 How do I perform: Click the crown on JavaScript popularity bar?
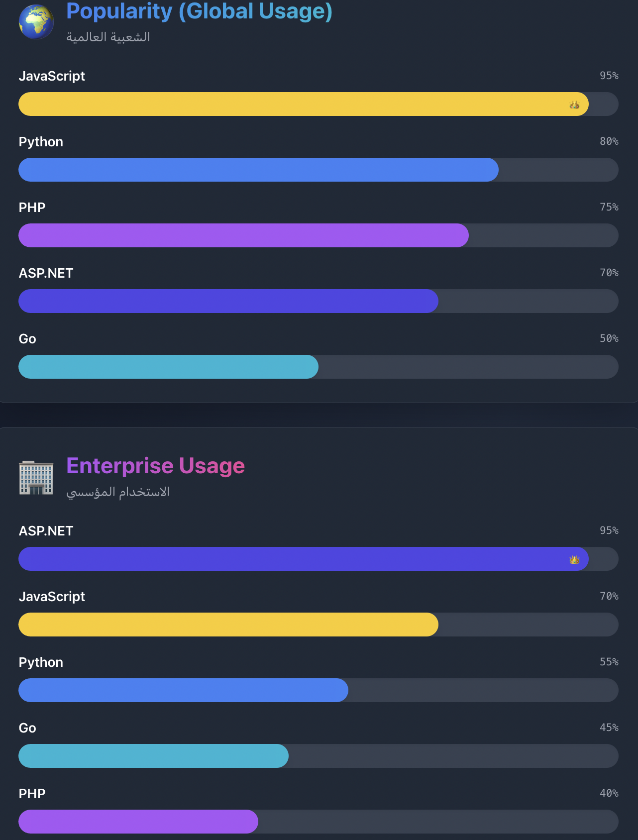pos(574,105)
